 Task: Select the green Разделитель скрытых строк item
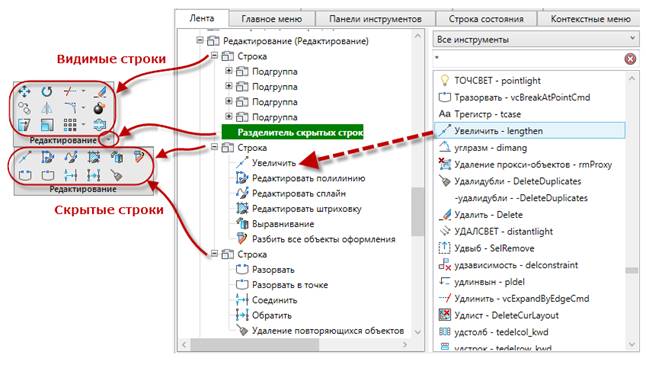pyautogui.click(x=293, y=132)
